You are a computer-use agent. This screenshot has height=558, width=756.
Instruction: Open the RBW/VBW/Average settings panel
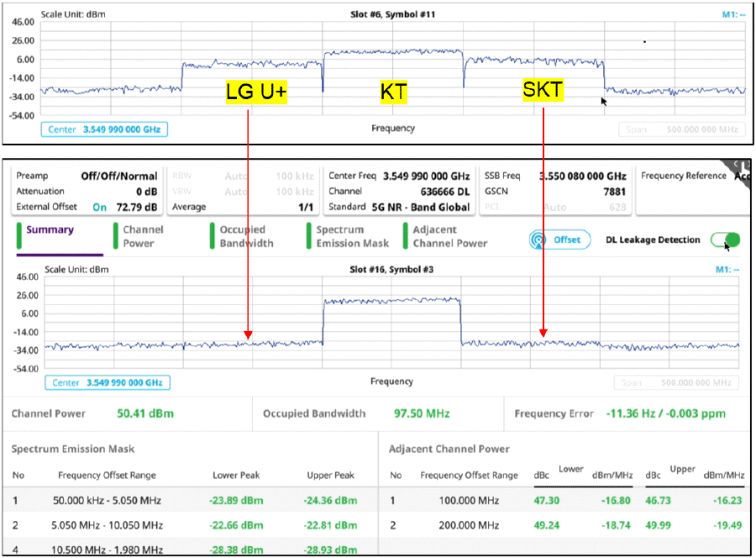(x=243, y=191)
